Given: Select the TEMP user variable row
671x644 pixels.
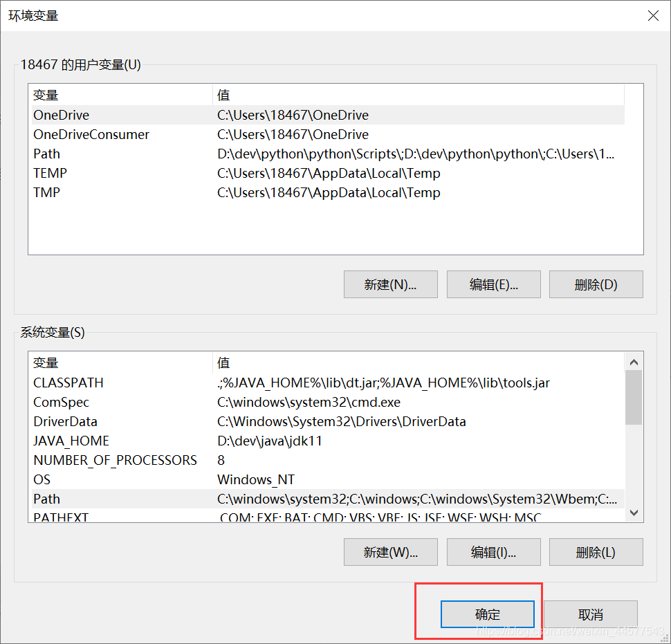Looking at the screenshot, I should click(328, 173).
